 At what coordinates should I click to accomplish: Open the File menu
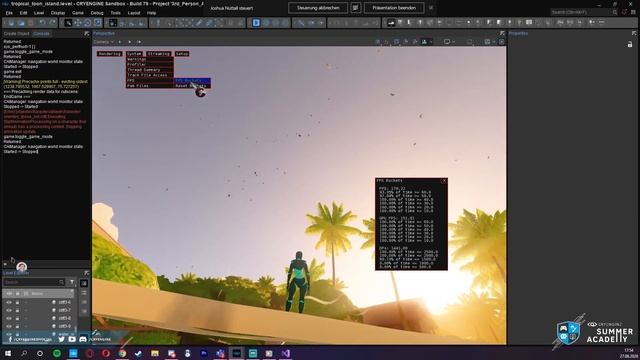(x=9, y=13)
